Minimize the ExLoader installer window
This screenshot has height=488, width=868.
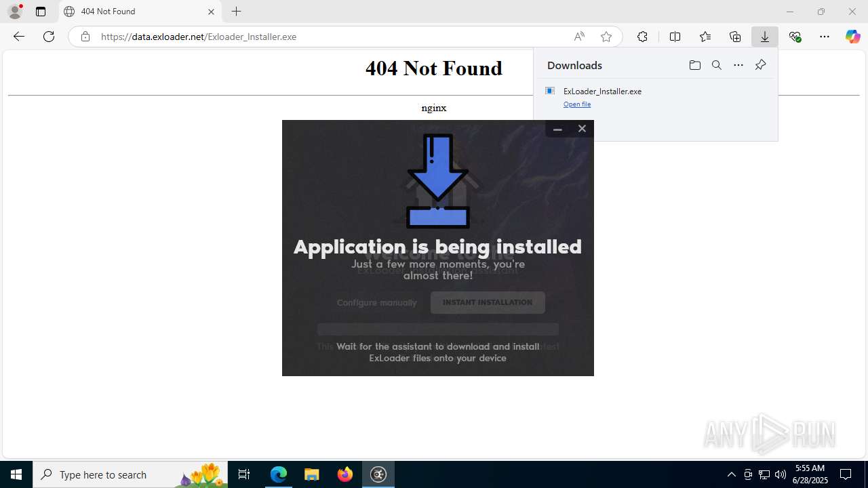click(557, 129)
